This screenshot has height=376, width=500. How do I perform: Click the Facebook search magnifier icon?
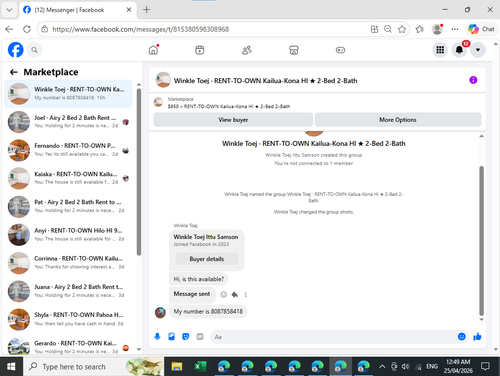click(34, 50)
